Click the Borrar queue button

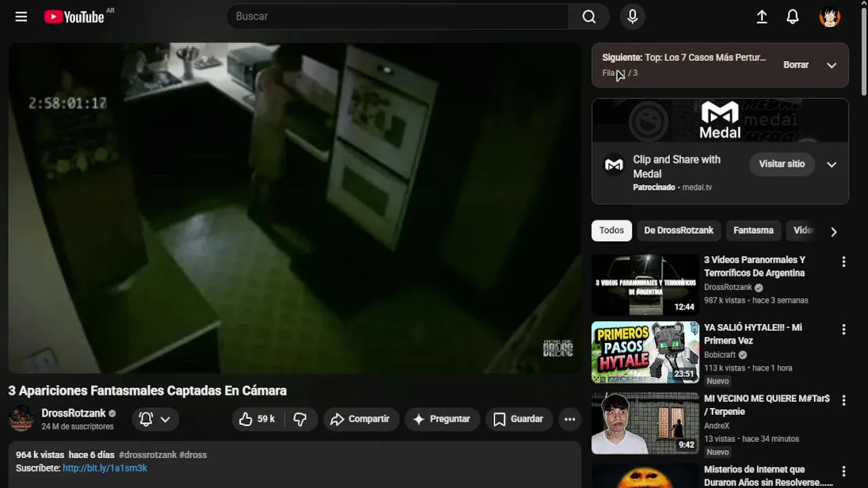(796, 65)
